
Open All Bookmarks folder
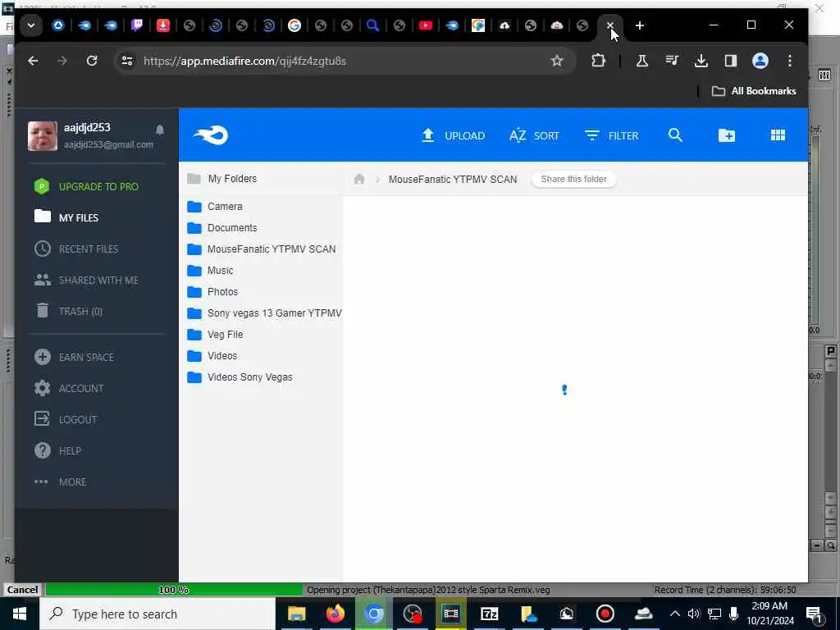click(754, 91)
